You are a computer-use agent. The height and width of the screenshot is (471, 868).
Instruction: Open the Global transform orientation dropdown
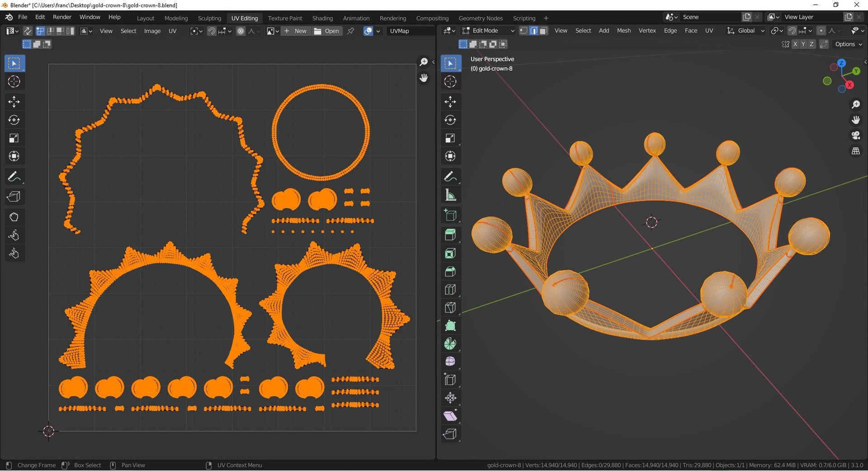tap(746, 30)
